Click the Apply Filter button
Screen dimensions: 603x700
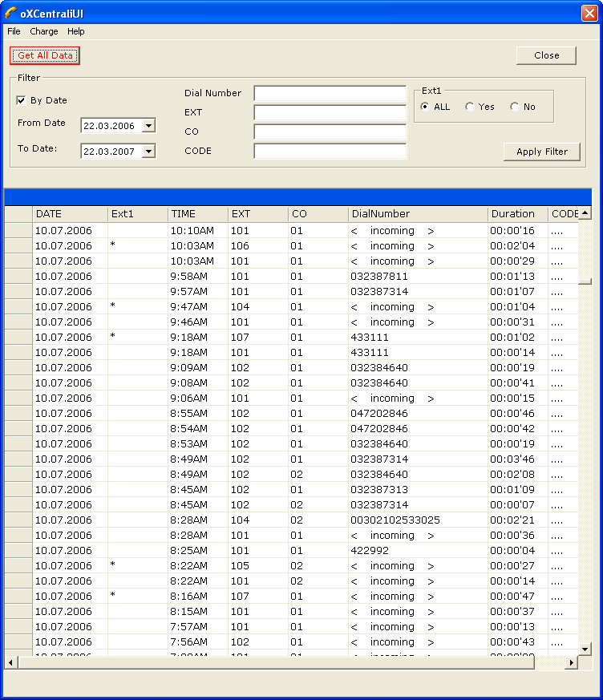pos(541,152)
